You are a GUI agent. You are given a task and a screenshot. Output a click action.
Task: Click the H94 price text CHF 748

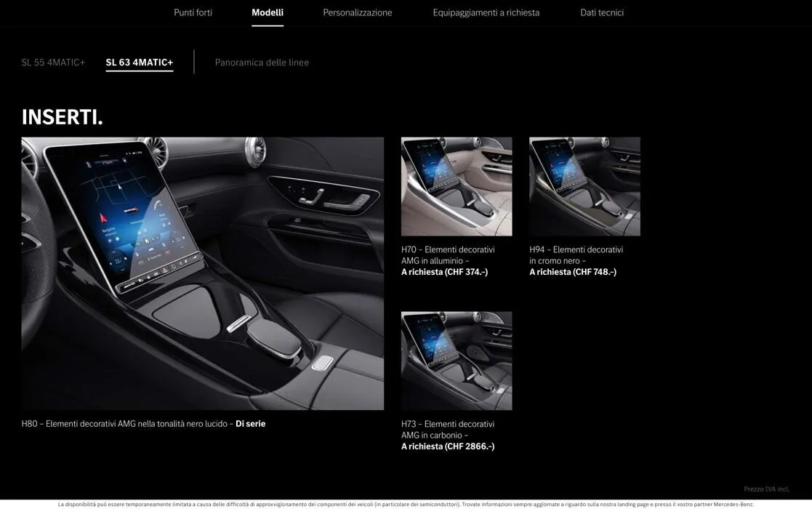click(573, 271)
